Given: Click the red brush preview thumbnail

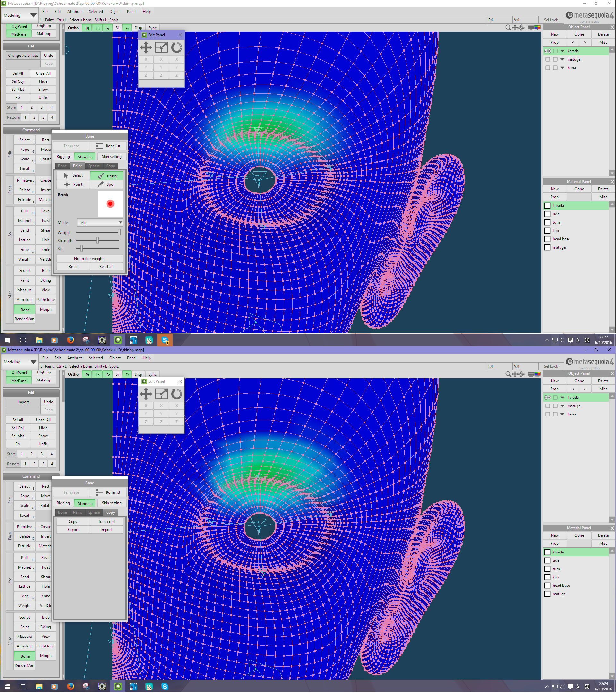Looking at the screenshot, I should point(110,204).
